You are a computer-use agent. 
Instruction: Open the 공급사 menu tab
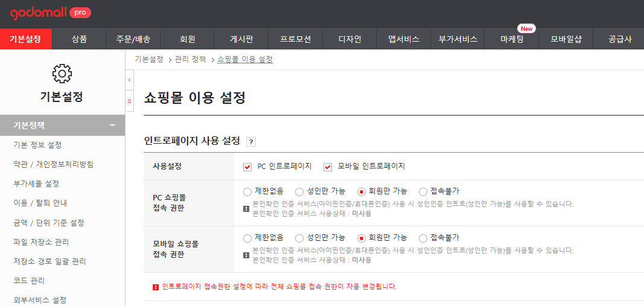pyautogui.click(x=619, y=39)
